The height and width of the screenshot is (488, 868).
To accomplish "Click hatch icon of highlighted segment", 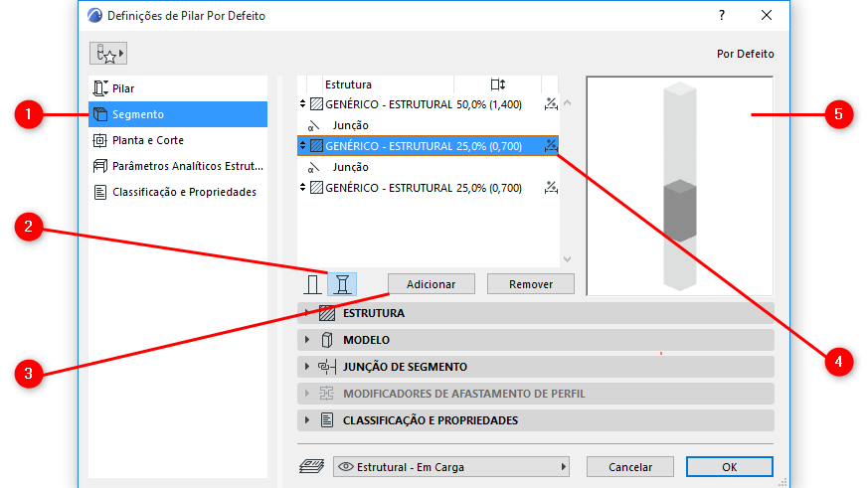I will pos(316,146).
